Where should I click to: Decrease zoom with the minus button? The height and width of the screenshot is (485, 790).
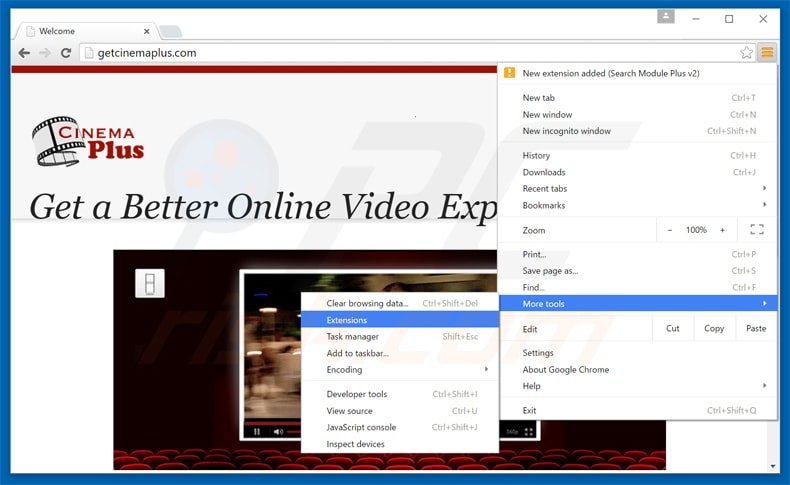click(670, 230)
